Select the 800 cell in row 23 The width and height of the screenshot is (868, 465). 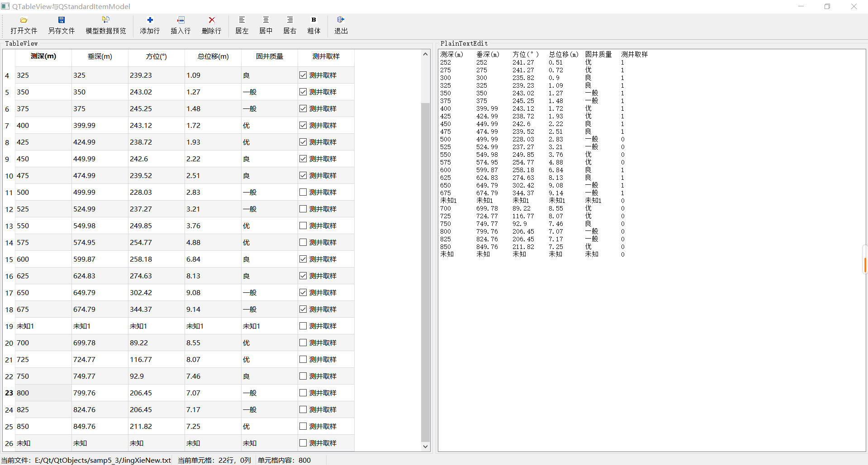pos(43,393)
